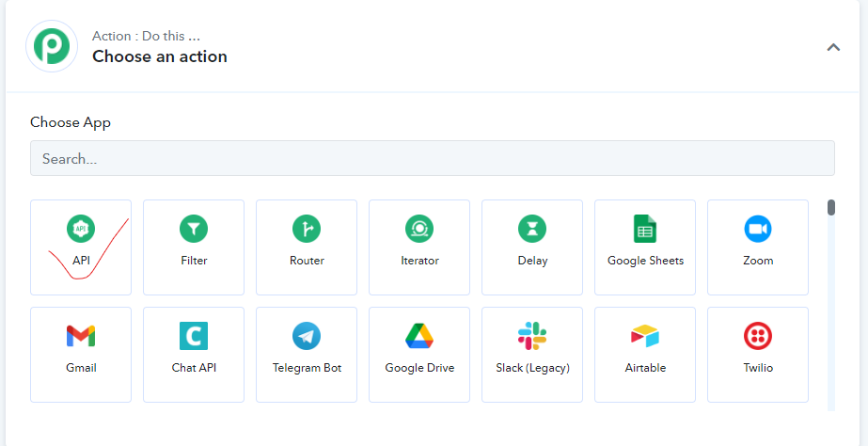Select the Gmail app
The image size is (868, 446).
tap(81, 355)
